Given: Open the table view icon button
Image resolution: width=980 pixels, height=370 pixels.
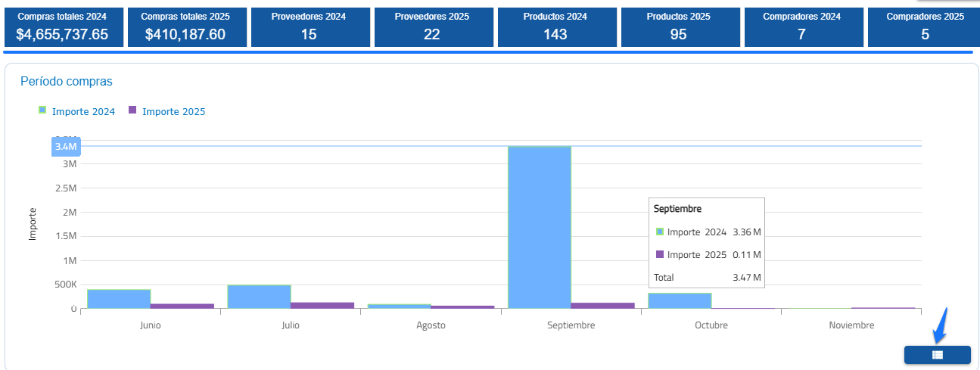Looking at the screenshot, I should (937, 355).
